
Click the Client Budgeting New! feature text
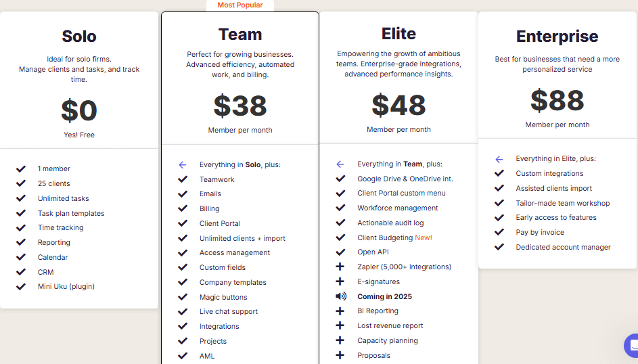point(394,237)
